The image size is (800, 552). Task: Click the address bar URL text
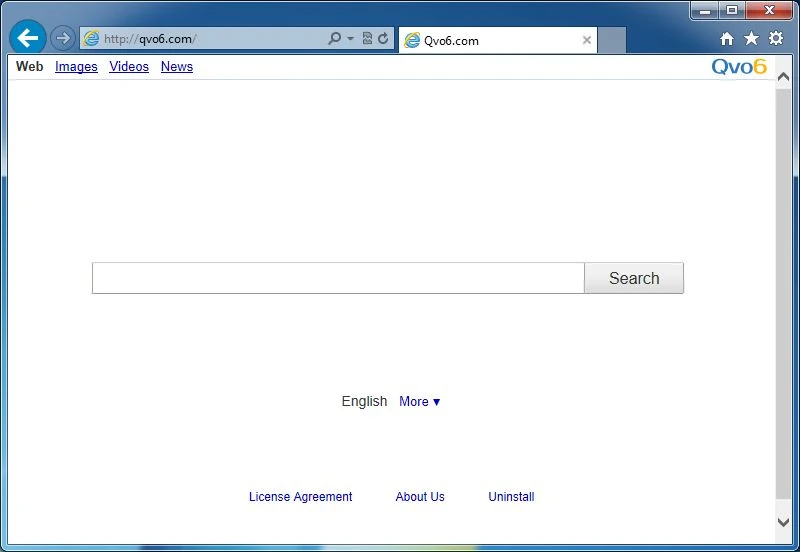point(149,39)
